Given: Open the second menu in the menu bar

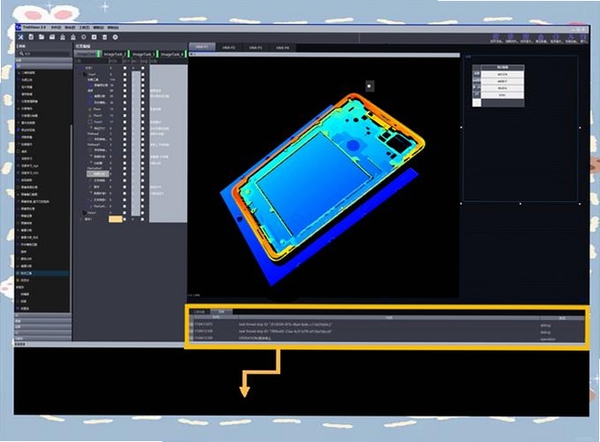Looking at the screenshot, I should pos(70,28).
